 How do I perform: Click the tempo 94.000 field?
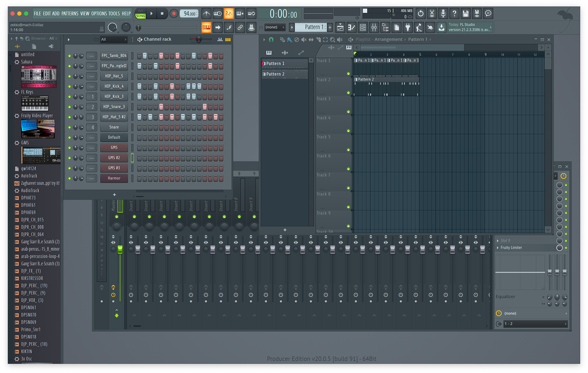click(x=189, y=13)
